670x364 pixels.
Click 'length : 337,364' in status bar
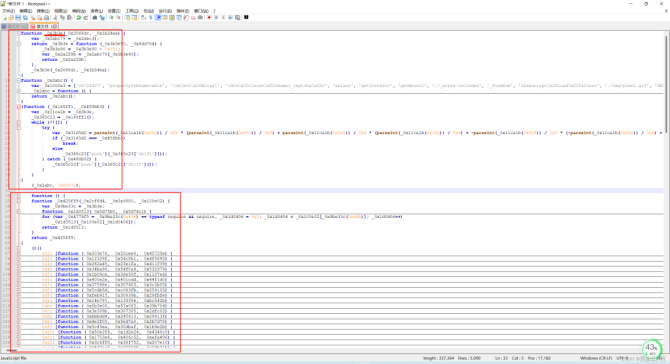438,358
